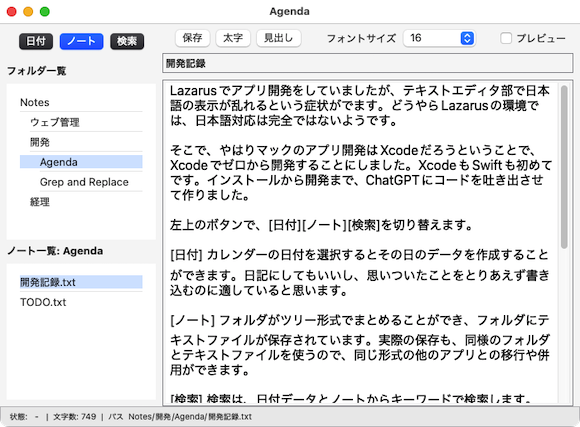Insert heading with the 見出し button
580x427 pixels.
point(279,38)
